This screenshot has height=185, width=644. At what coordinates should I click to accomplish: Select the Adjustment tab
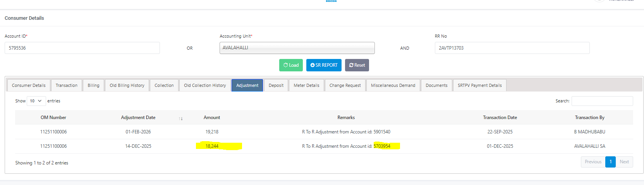click(247, 85)
